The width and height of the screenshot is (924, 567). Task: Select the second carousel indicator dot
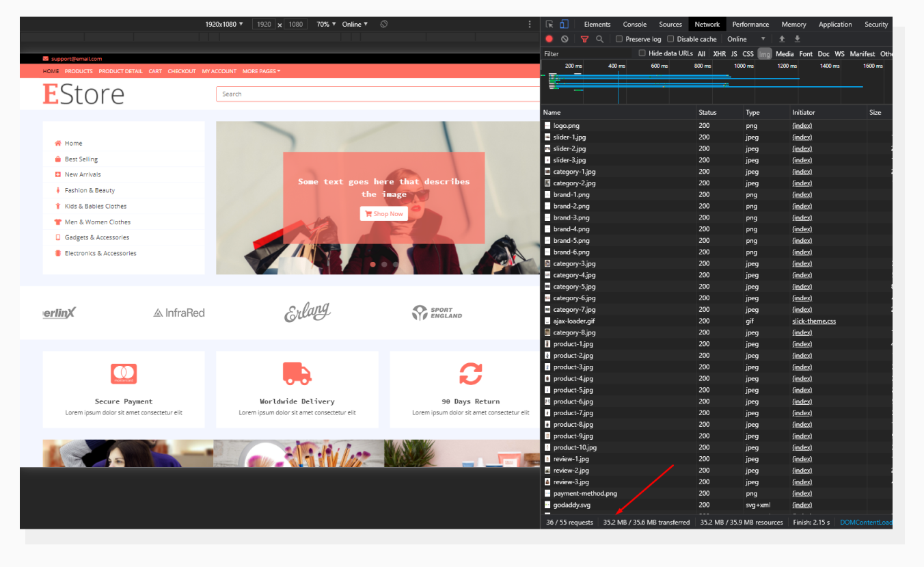[383, 263]
